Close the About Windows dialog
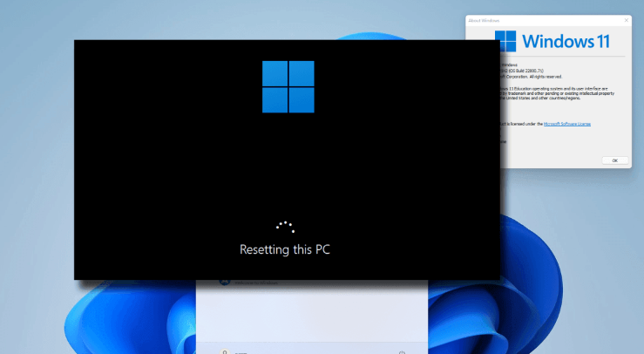 (626, 20)
